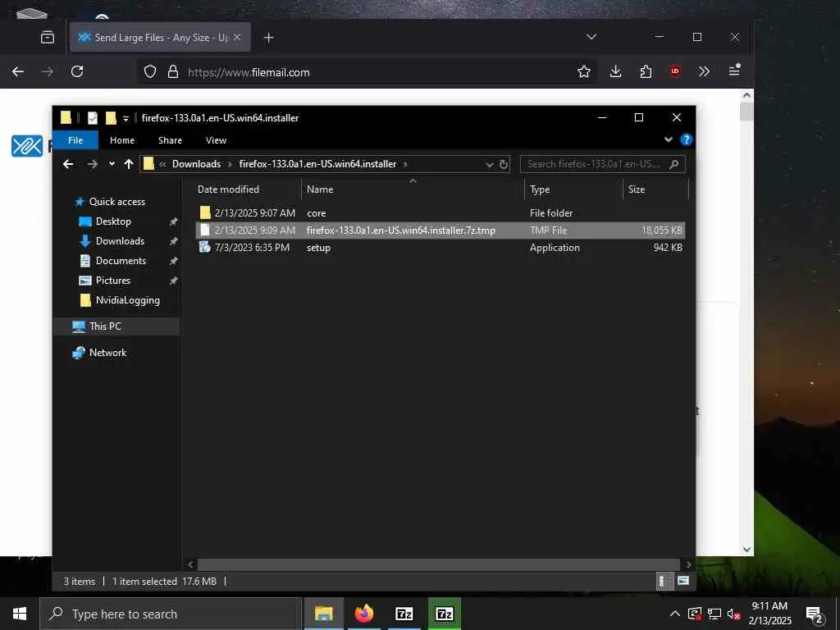Open the File menu in Explorer
Viewport: 840px width, 630px height.
point(75,140)
